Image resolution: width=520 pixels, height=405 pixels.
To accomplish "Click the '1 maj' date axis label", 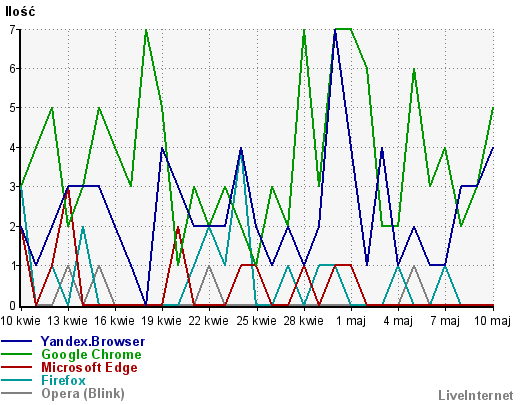I will tap(351, 321).
